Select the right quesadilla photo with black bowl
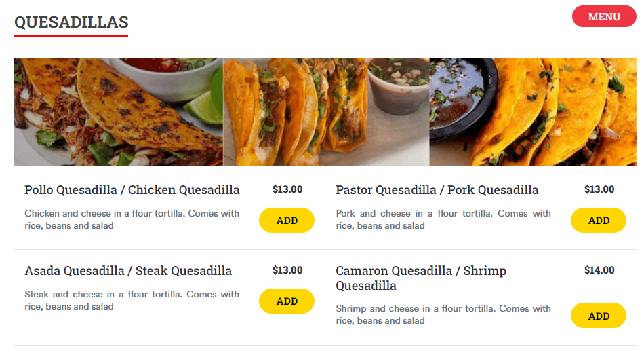 point(533,112)
